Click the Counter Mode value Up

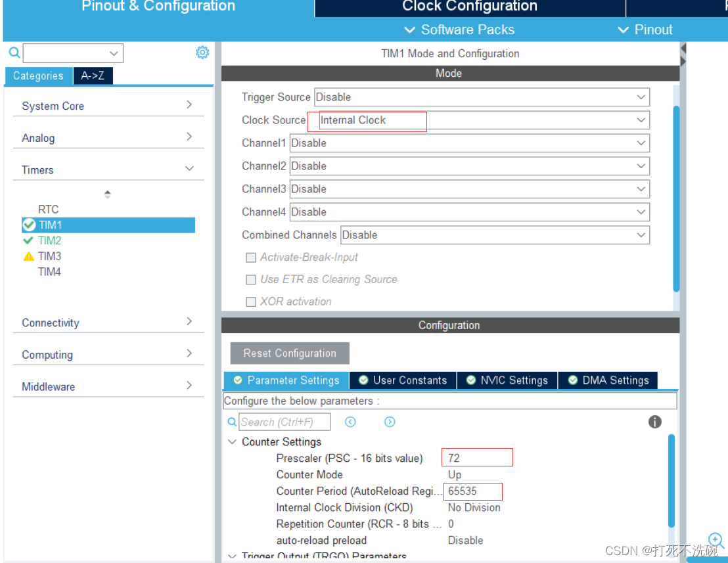(x=455, y=475)
